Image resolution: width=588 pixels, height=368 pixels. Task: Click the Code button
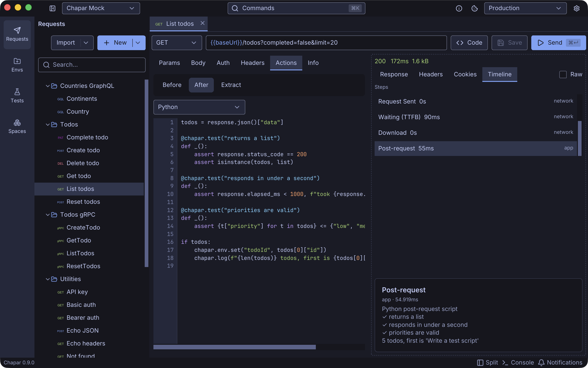pos(469,43)
